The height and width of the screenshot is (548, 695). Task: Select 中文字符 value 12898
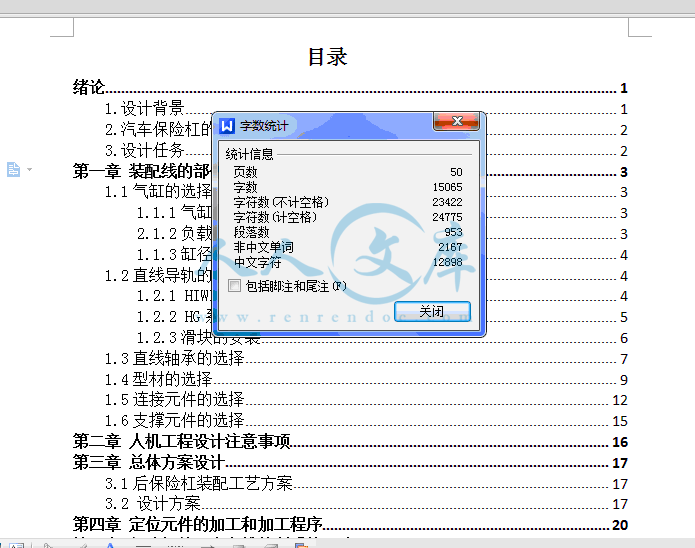447,262
